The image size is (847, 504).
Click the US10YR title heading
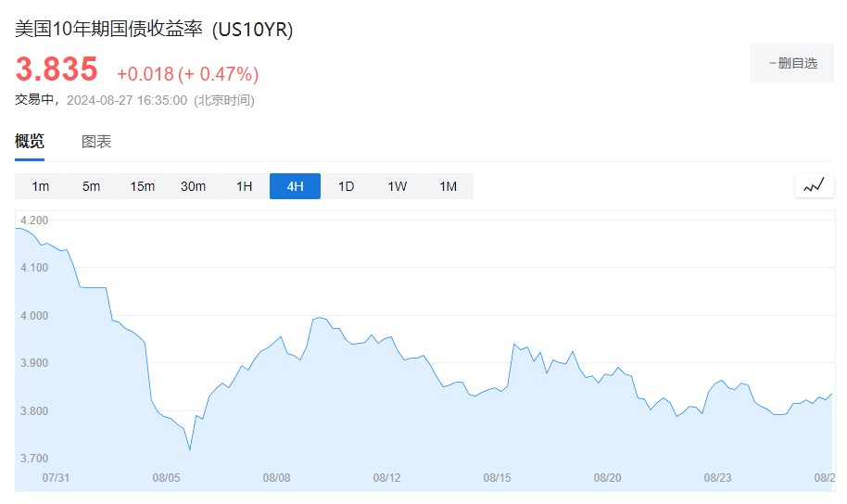point(154,30)
